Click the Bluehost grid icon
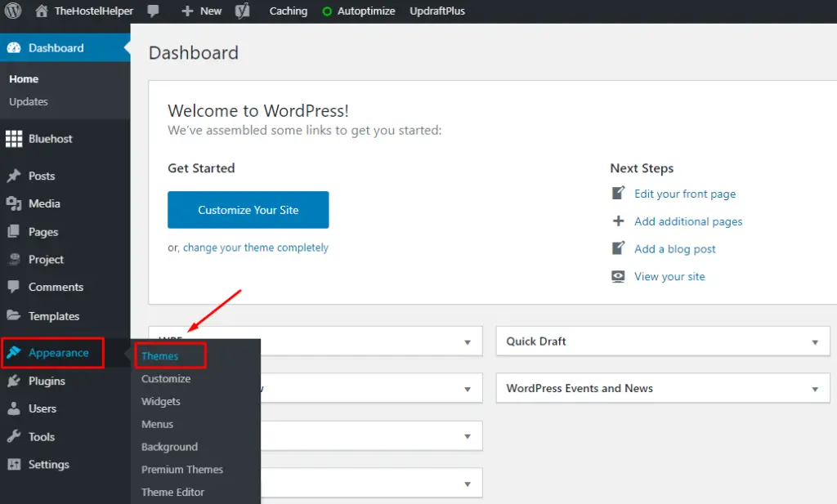 coord(14,139)
